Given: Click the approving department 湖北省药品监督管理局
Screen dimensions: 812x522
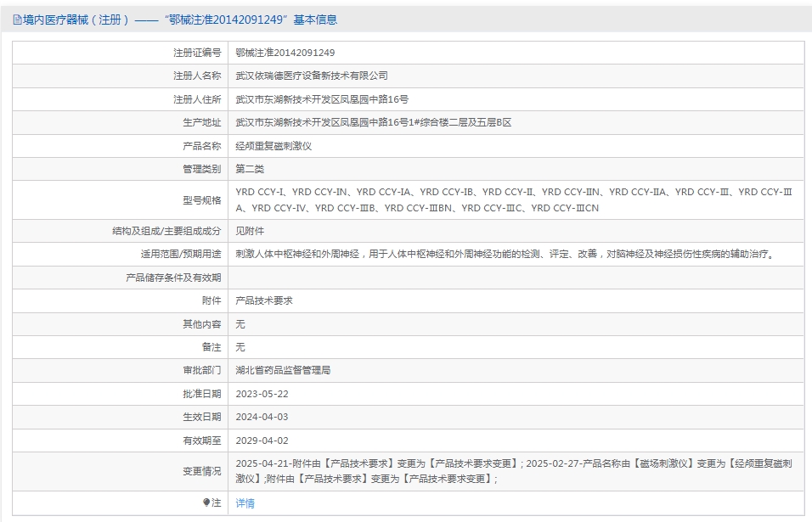Looking at the screenshot, I should pyautogui.click(x=283, y=370).
